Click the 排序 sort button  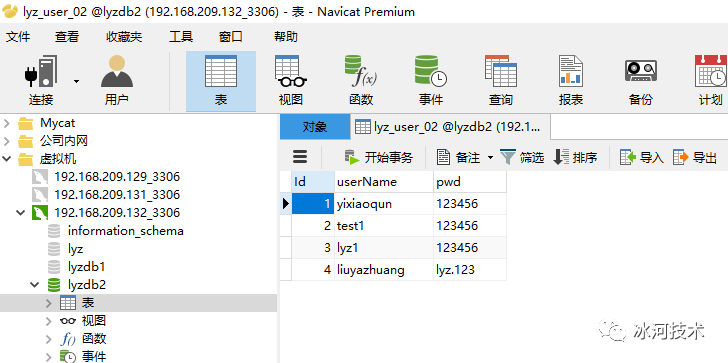click(x=575, y=157)
